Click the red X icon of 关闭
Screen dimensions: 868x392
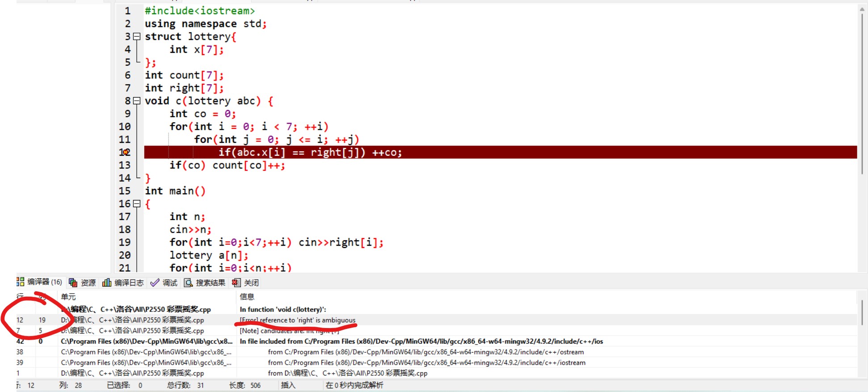pos(236,283)
